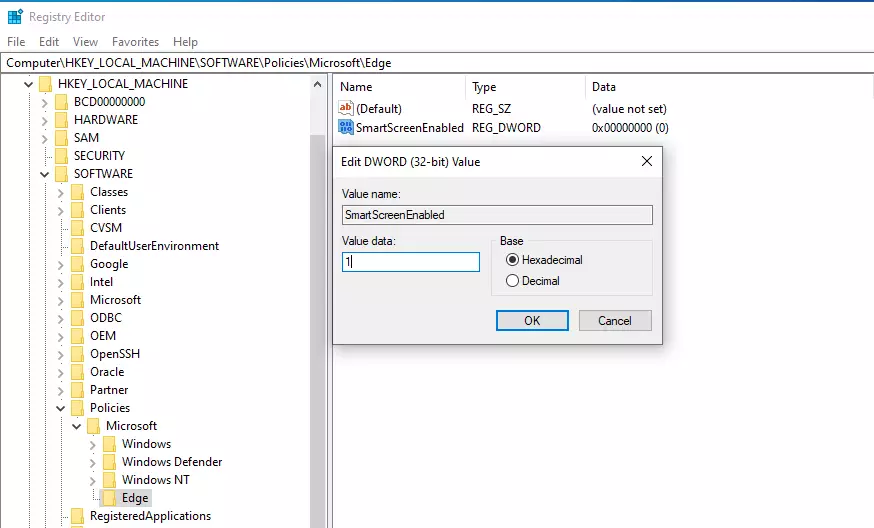Viewport: 874px width, 528px height.
Task: Click the HARDWARE folder icon
Action: [x=62, y=120]
